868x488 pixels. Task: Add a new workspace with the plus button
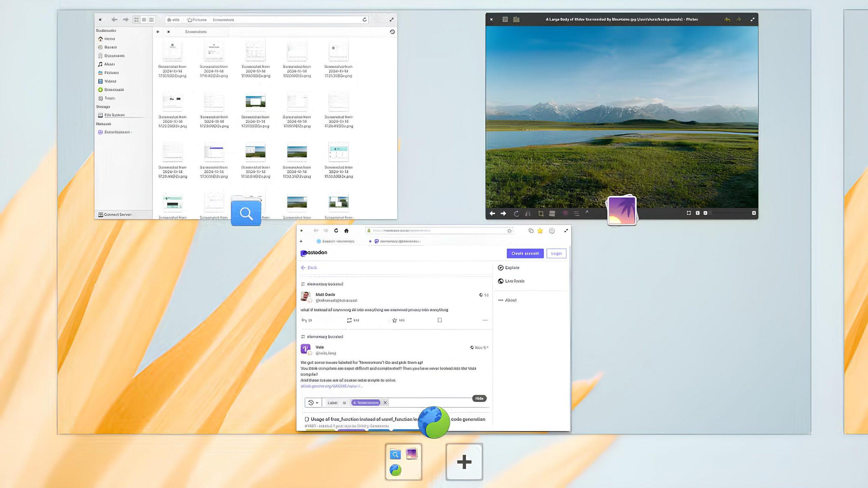(464, 462)
